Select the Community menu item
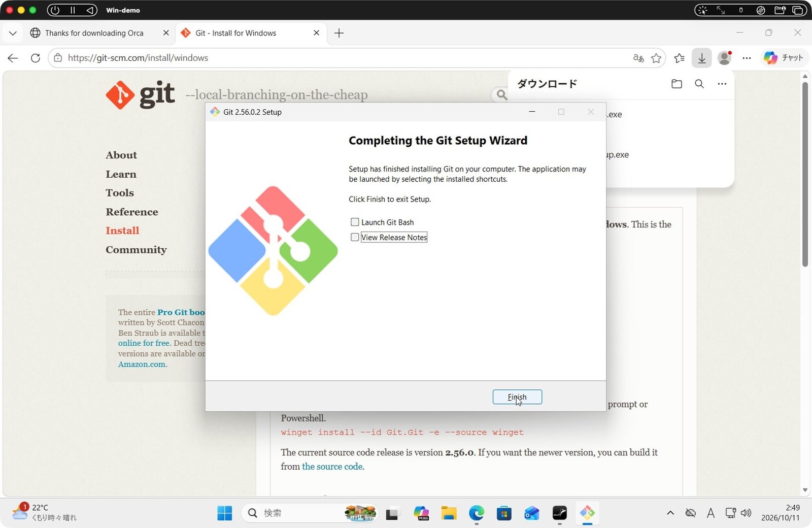This screenshot has height=528, width=812. 136,250
